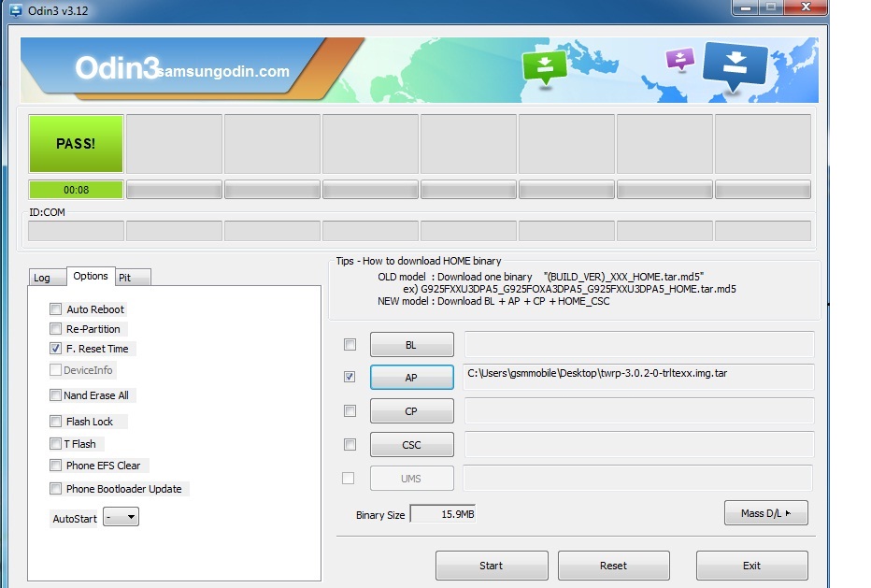
Task: Open the AutoStart dropdown
Action: tap(121, 517)
